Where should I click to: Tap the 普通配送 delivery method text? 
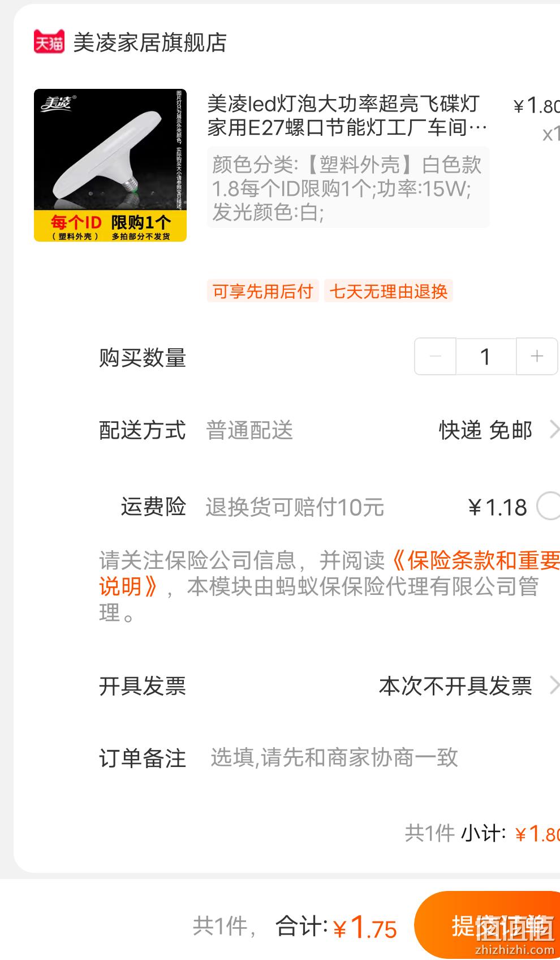click(x=249, y=430)
